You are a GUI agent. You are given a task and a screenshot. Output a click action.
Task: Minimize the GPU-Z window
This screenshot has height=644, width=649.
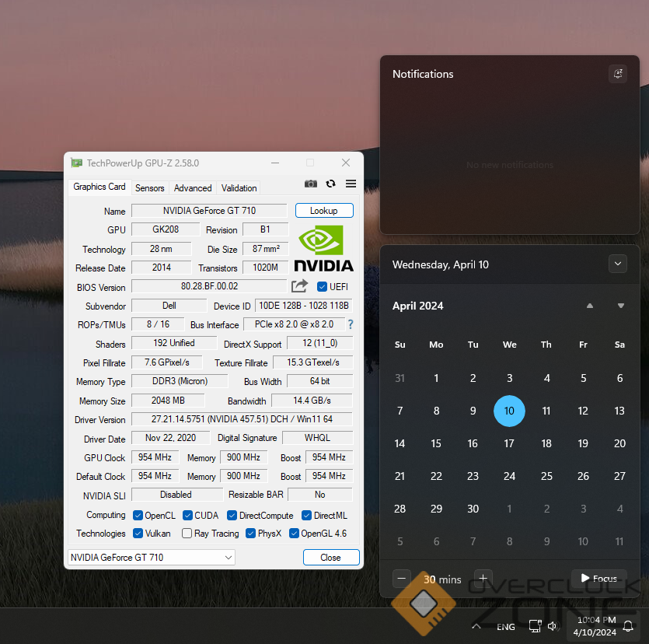pyautogui.click(x=275, y=163)
